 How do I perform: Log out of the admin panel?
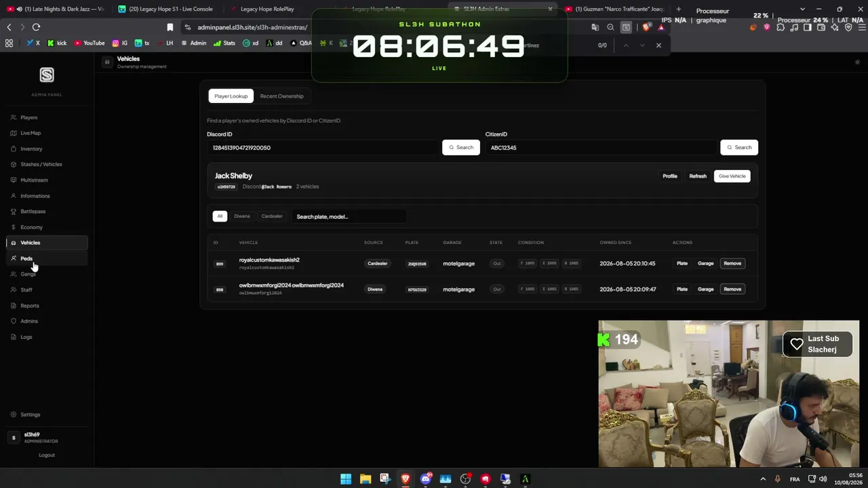coord(47,455)
